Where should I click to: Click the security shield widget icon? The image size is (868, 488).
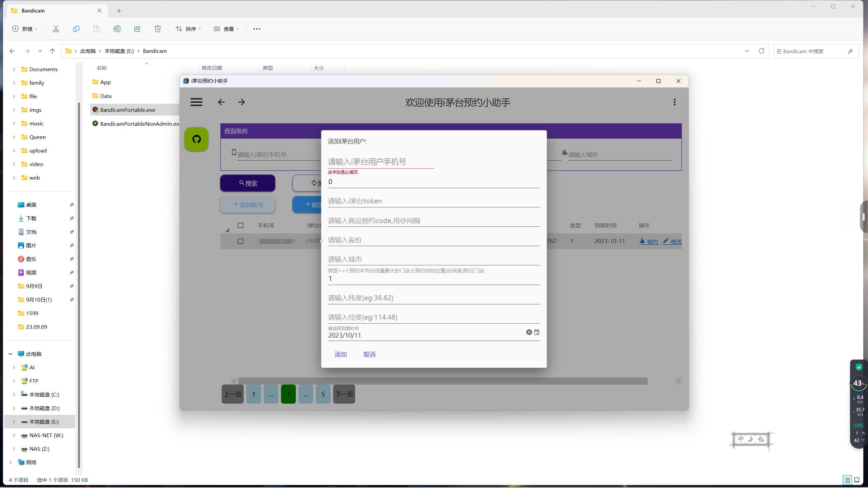point(859,367)
